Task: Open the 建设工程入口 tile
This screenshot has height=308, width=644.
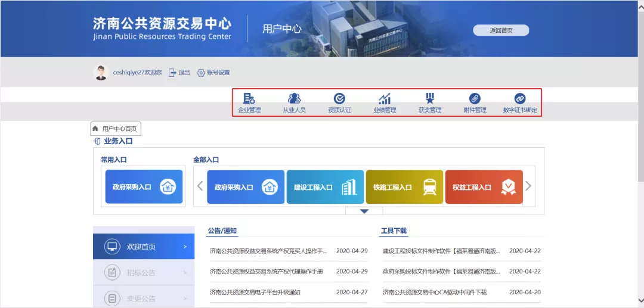Action: tap(325, 187)
